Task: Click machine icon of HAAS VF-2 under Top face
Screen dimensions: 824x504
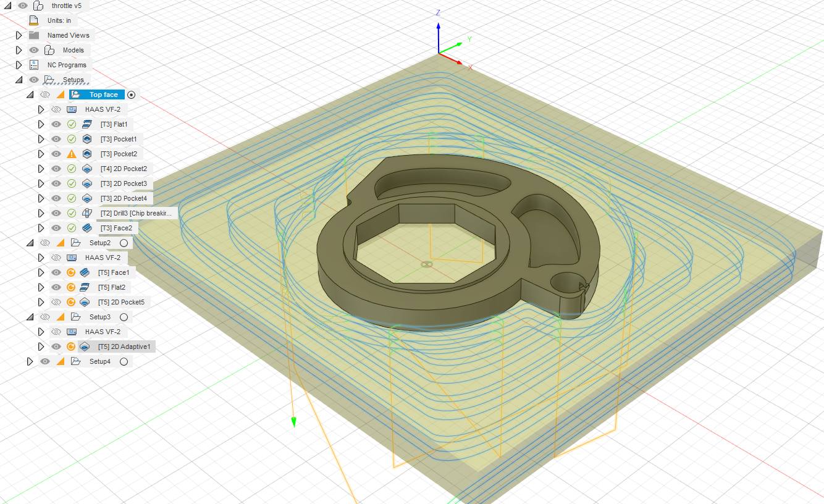Action: click(x=72, y=109)
